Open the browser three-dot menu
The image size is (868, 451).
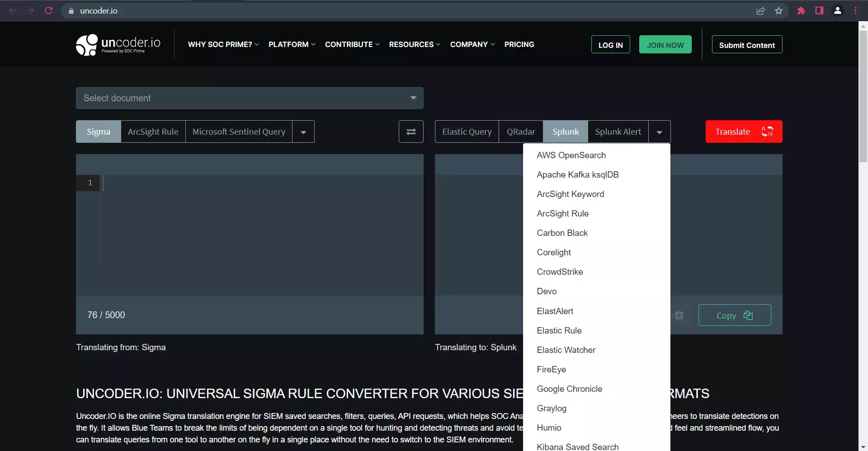855,10
